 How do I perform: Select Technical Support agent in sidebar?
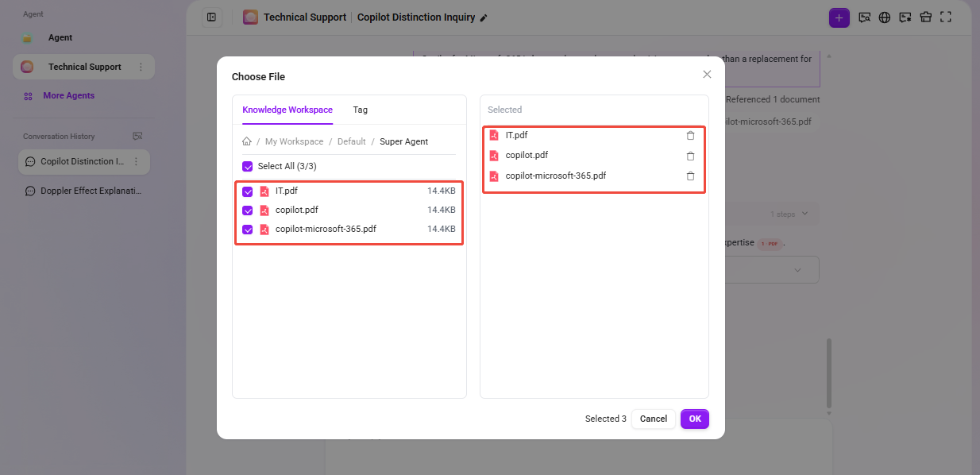pyautogui.click(x=83, y=67)
